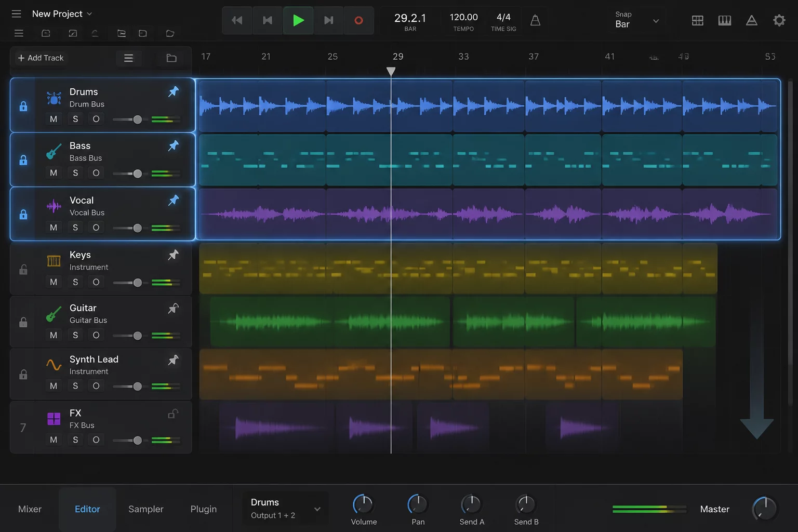798x532 pixels.
Task: Click the Tempo 120.00 value
Action: pyautogui.click(x=463, y=17)
